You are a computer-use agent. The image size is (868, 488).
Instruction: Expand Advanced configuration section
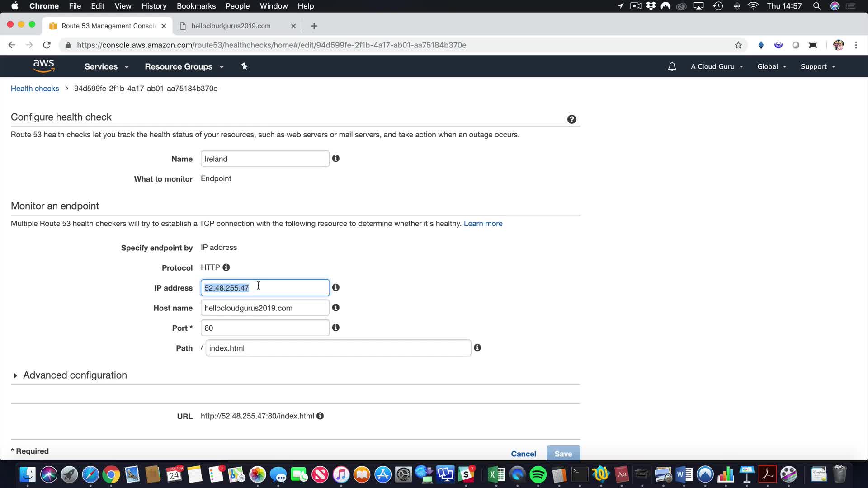(x=75, y=375)
